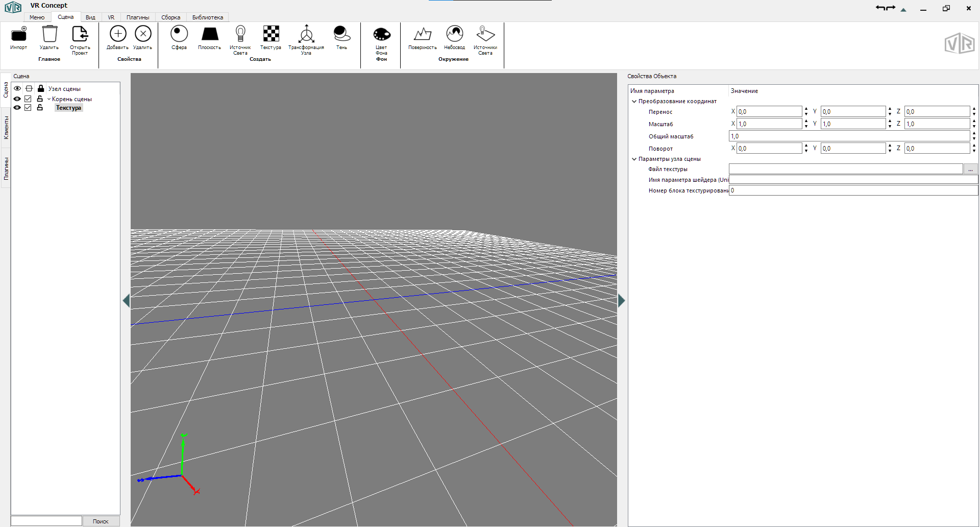Open the Клиенты side tab

6,128
